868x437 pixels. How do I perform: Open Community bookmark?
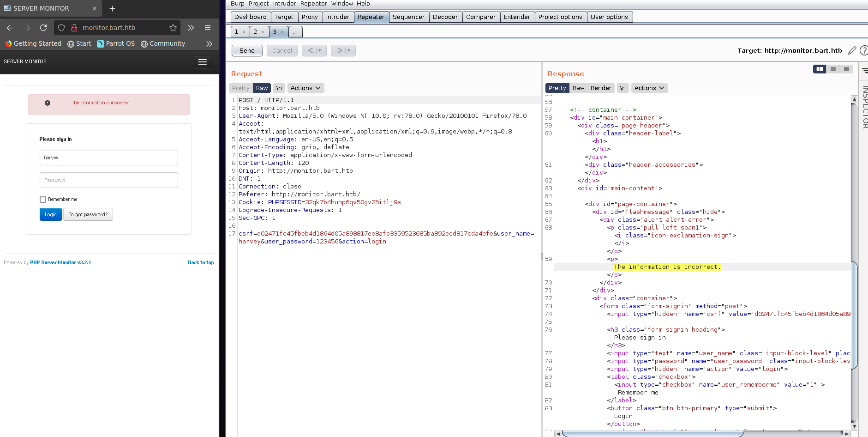click(163, 43)
